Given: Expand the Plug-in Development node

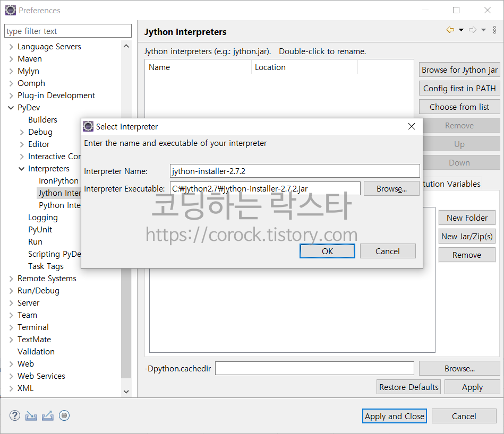Looking at the screenshot, I should tap(11, 96).
